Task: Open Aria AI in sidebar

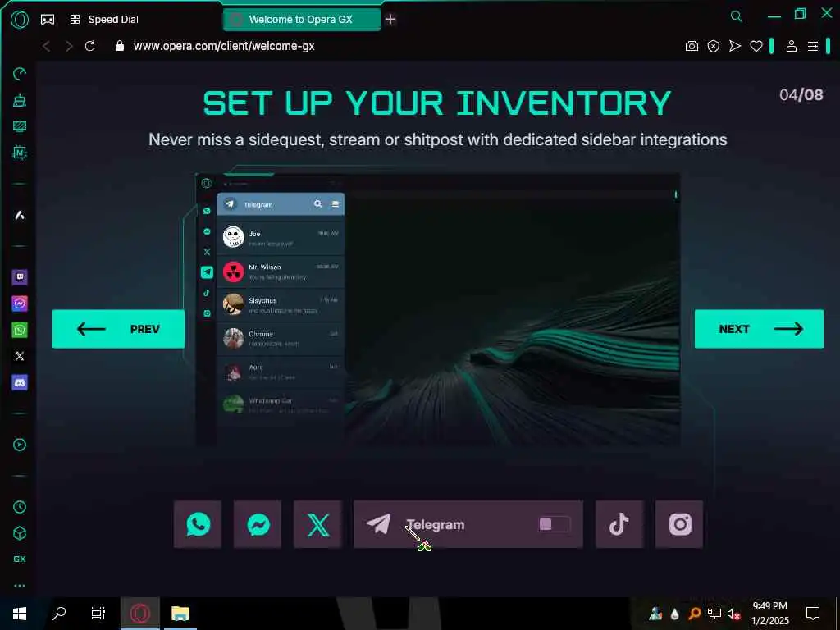Action: pos(20,215)
